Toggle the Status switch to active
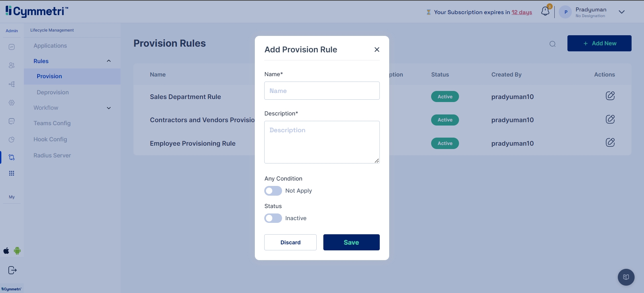 click(x=273, y=218)
